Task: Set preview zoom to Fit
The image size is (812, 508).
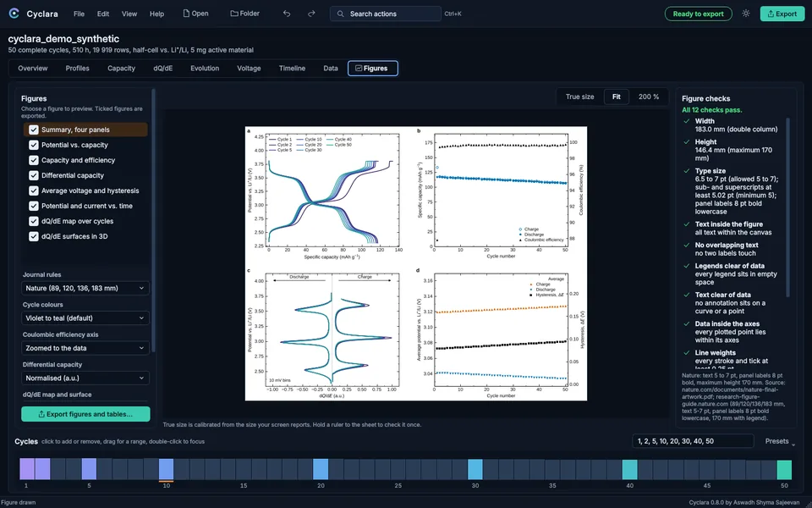Action: tap(617, 97)
